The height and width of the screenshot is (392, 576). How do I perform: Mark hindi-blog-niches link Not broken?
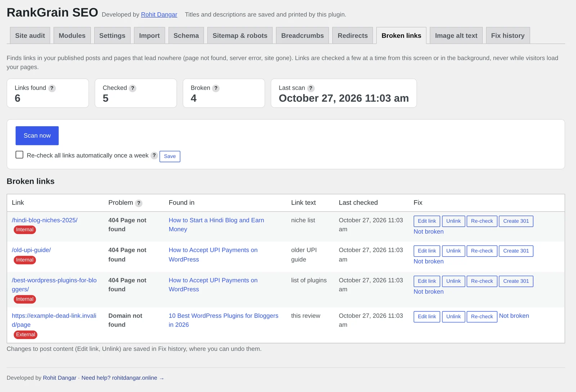point(428,232)
